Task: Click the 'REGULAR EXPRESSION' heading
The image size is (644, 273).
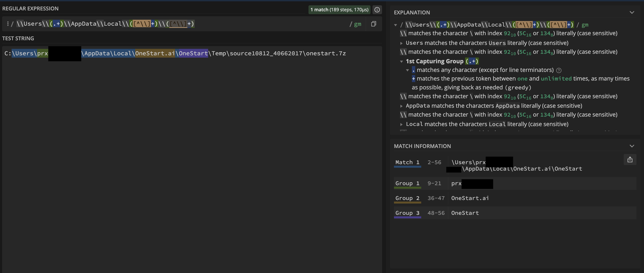Action: [x=30, y=9]
